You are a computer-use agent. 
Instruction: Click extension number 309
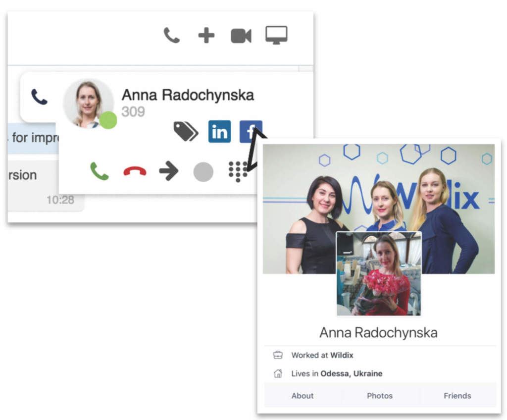[133, 111]
